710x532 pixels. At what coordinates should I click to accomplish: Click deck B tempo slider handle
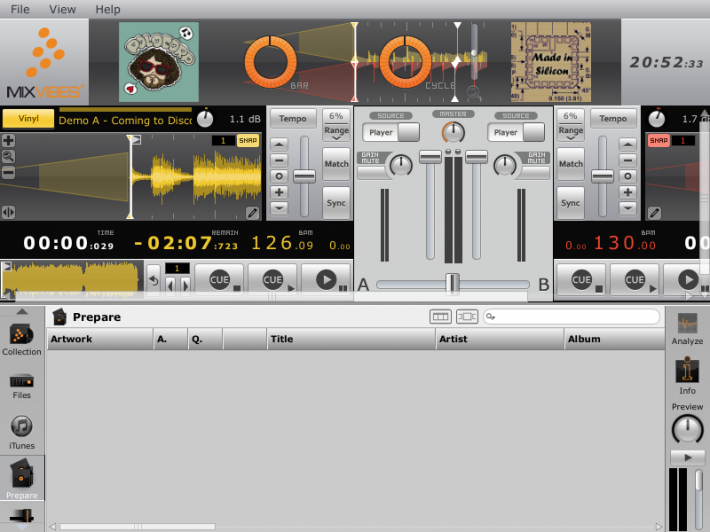602,176
